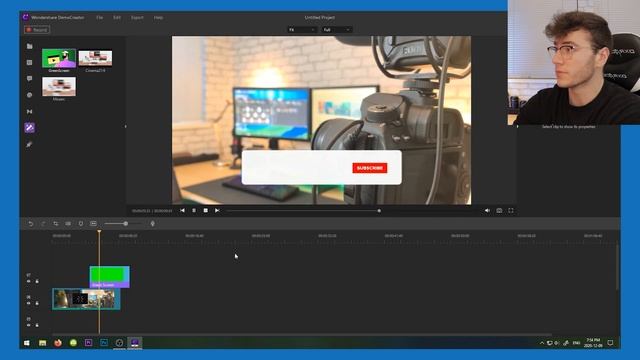Click the timeline vertical scrollbar
This screenshot has width=640, height=360.
[618, 267]
